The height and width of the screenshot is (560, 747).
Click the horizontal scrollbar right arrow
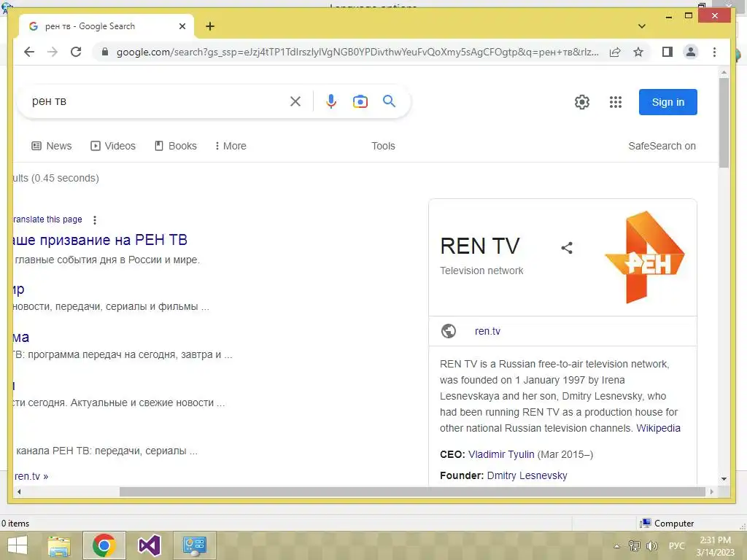pyautogui.click(x=712, y=491)
